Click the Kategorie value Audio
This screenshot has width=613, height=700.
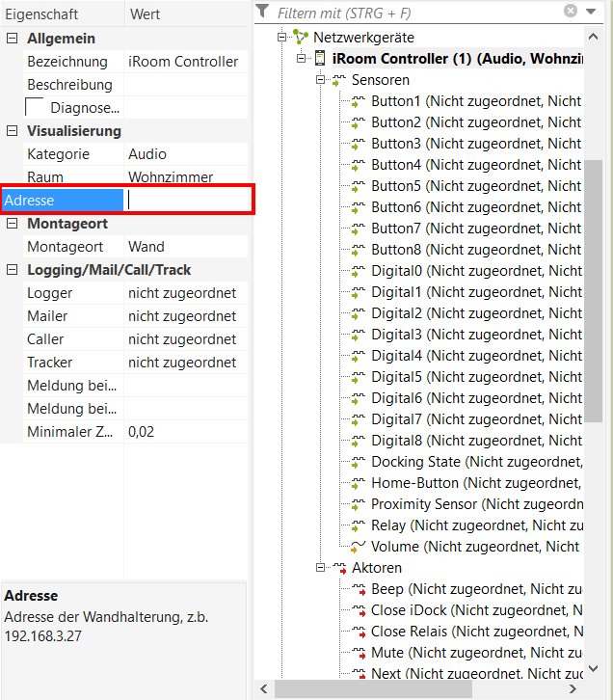point(147,154)
